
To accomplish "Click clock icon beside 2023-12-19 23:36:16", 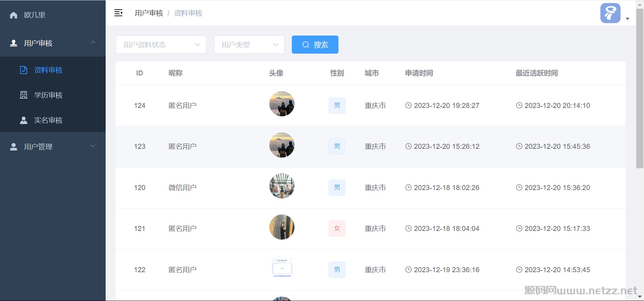I will [408, 269].
